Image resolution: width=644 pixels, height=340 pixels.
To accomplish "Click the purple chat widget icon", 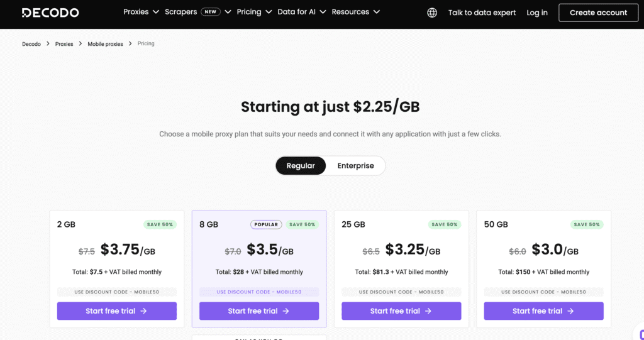I will 639,334.
